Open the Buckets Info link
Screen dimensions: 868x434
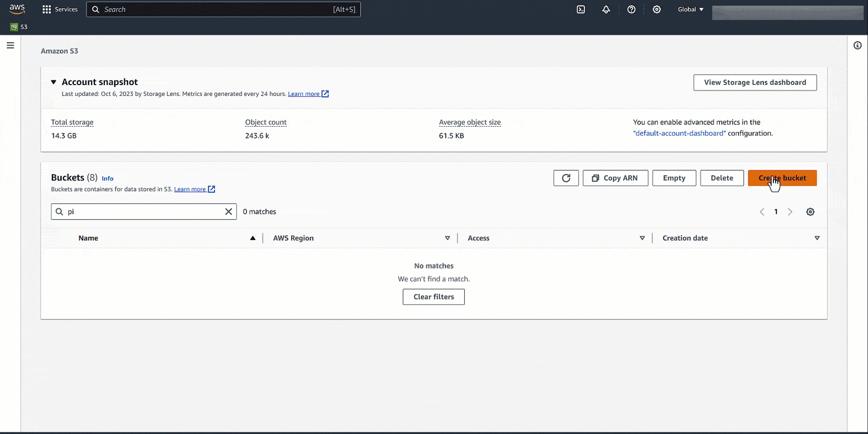(108, 178)
